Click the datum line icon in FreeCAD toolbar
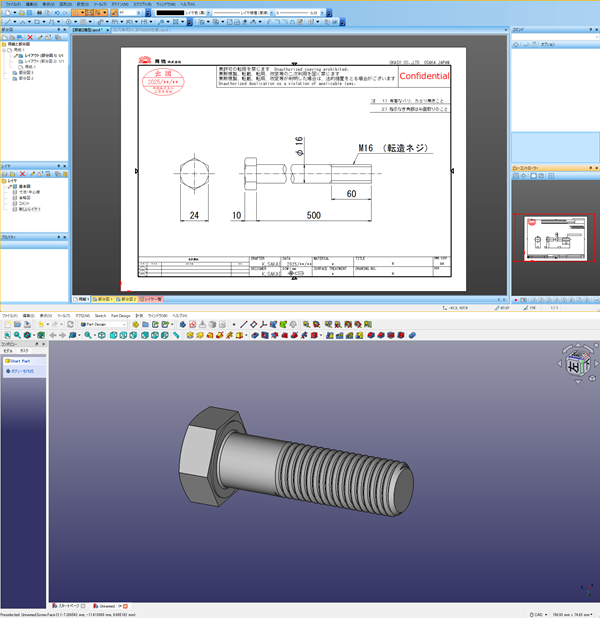The image size is (600, 618). tap(244, 324)
